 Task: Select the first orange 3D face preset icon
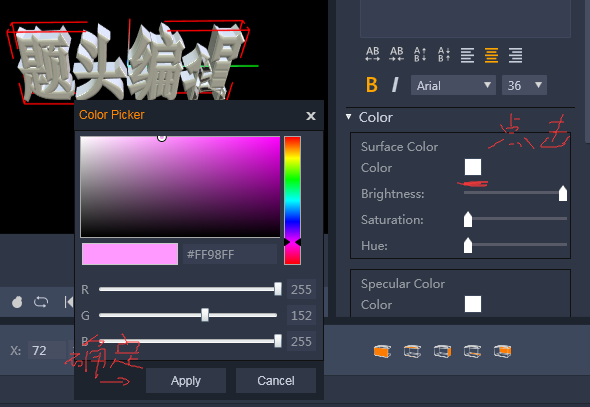pyautogui.click(x=382, y=351)
